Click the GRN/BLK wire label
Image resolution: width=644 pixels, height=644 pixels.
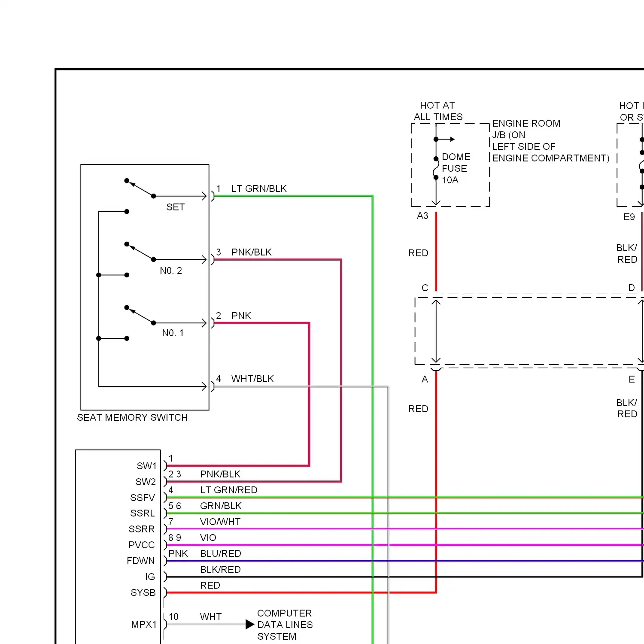(221, 506)
